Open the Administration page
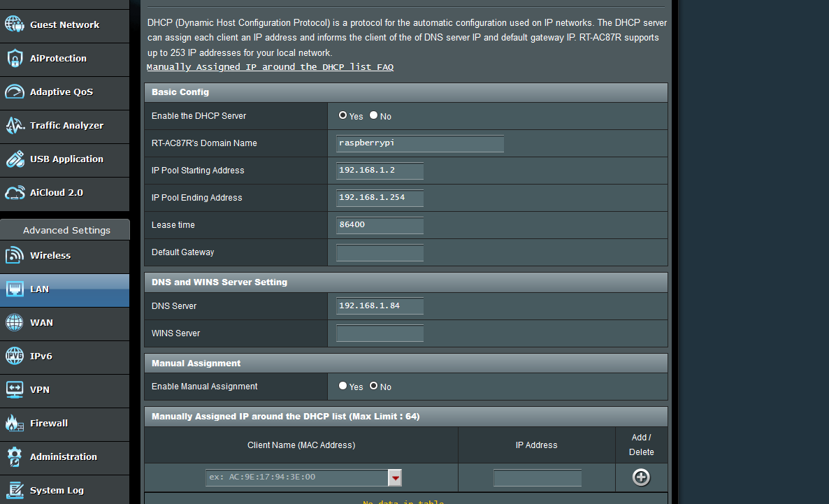The image size is (829, 504). click(64, 457)
